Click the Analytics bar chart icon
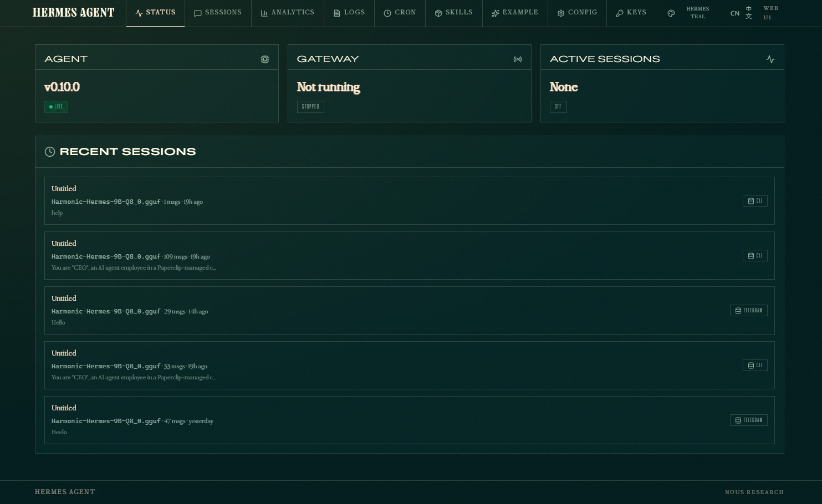Screen dimensions: 822x504 click(x=264, y=13)
